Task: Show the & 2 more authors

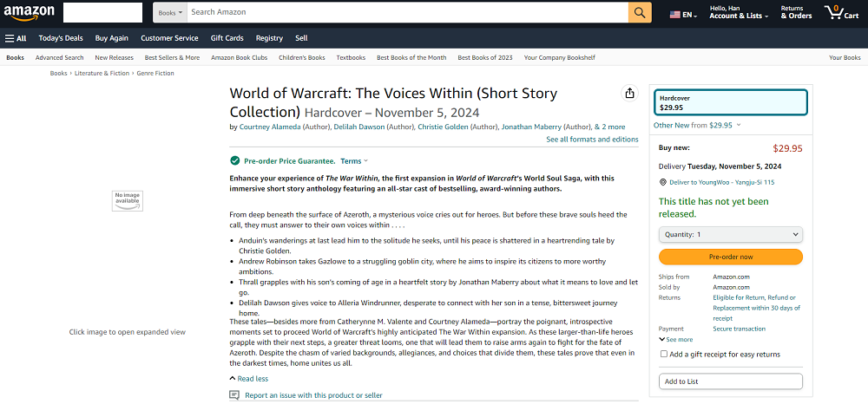Action: pyautogui.click(x=610, y=127)
